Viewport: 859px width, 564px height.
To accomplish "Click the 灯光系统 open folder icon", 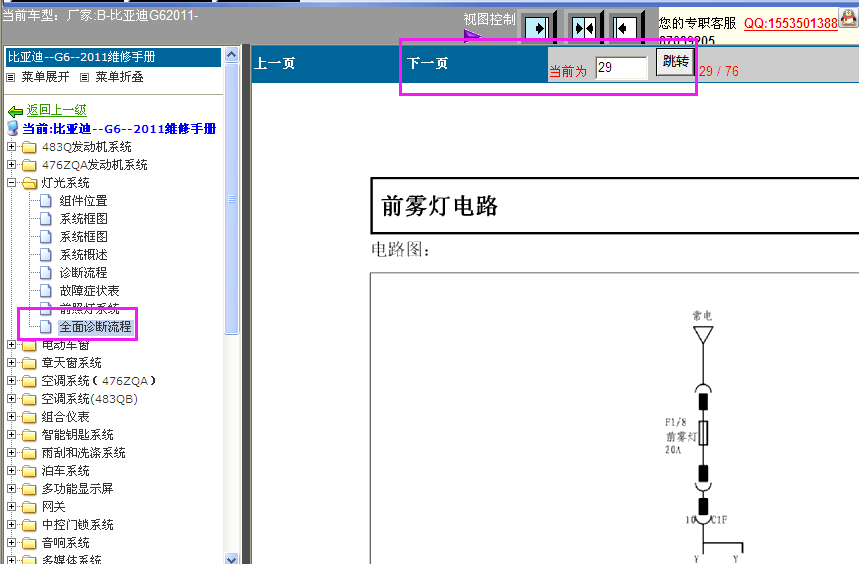I will [x=29, y=183].
